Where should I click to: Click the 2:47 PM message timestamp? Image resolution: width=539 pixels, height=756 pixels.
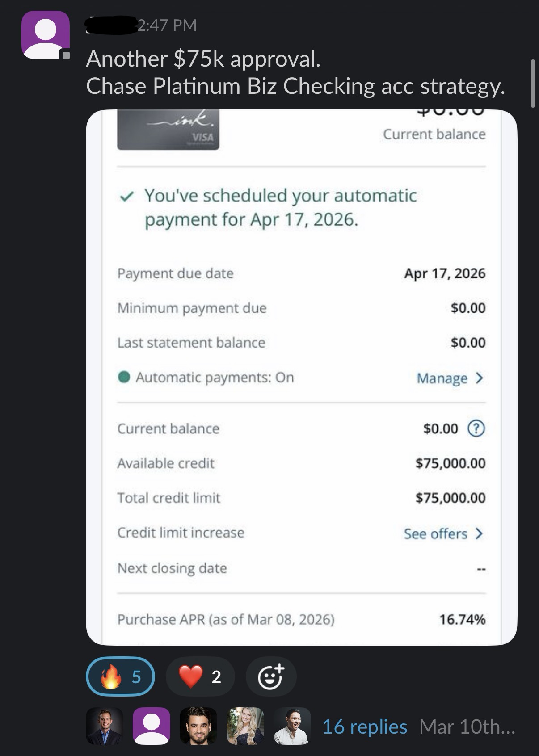tap(167, 25)
